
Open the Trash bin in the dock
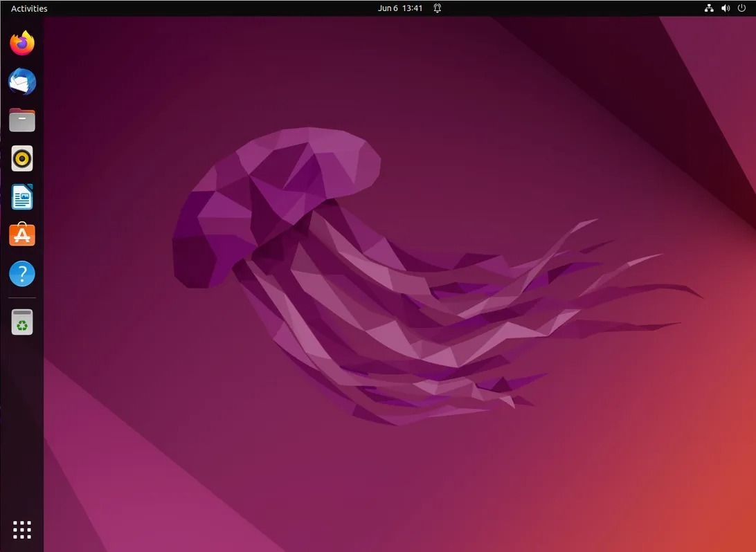[22, 322]
